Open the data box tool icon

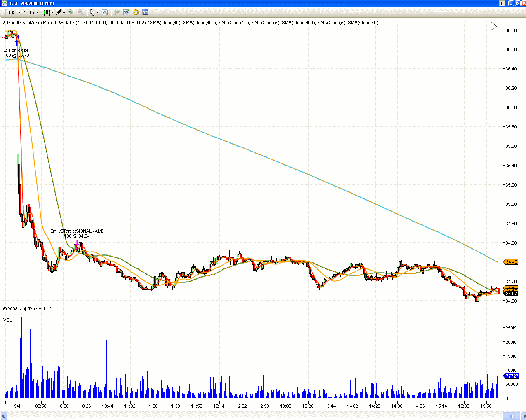coord(104,12)
